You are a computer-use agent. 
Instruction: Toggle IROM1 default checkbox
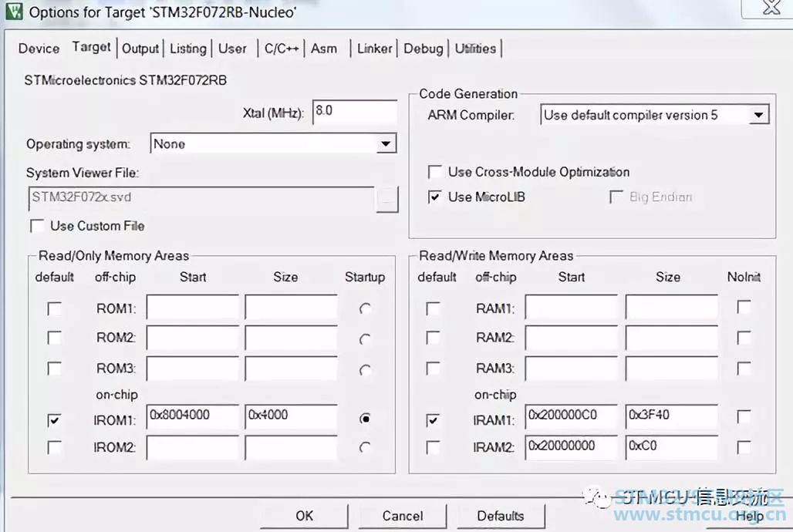54,419
